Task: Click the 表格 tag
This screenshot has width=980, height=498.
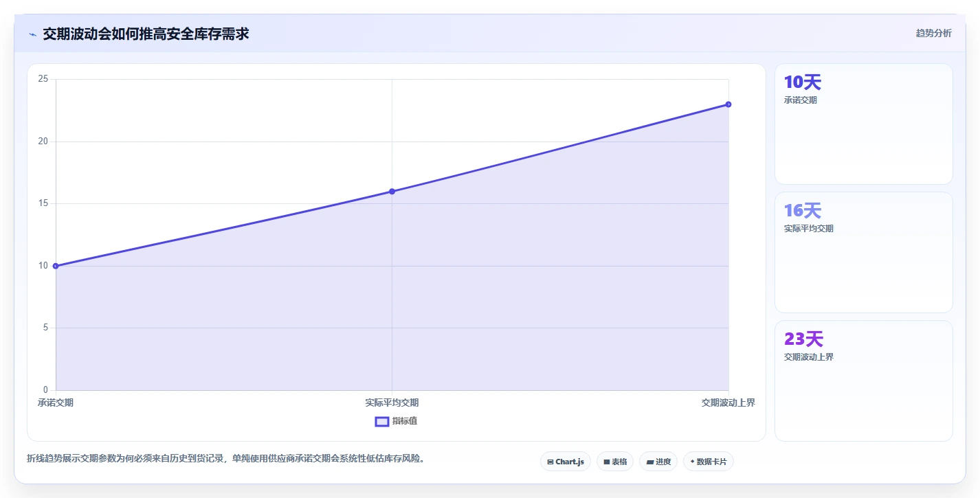Action: pos(615,462)
